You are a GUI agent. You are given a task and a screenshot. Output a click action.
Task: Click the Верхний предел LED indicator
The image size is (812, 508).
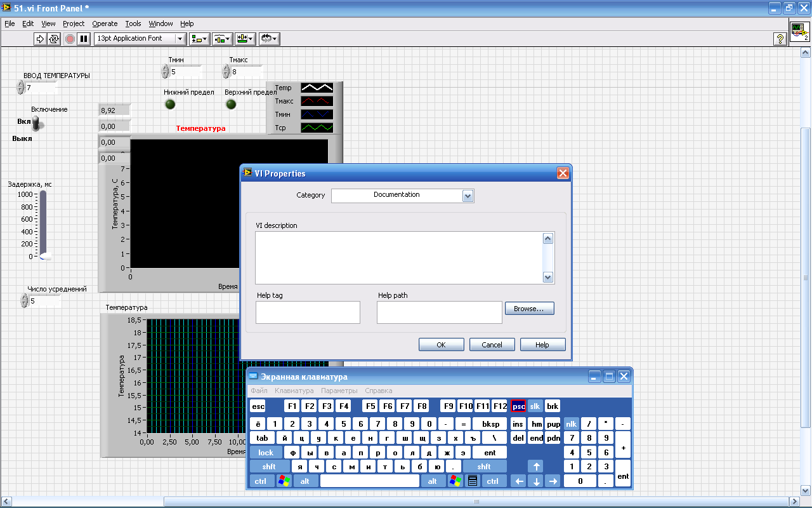point(231,104)
